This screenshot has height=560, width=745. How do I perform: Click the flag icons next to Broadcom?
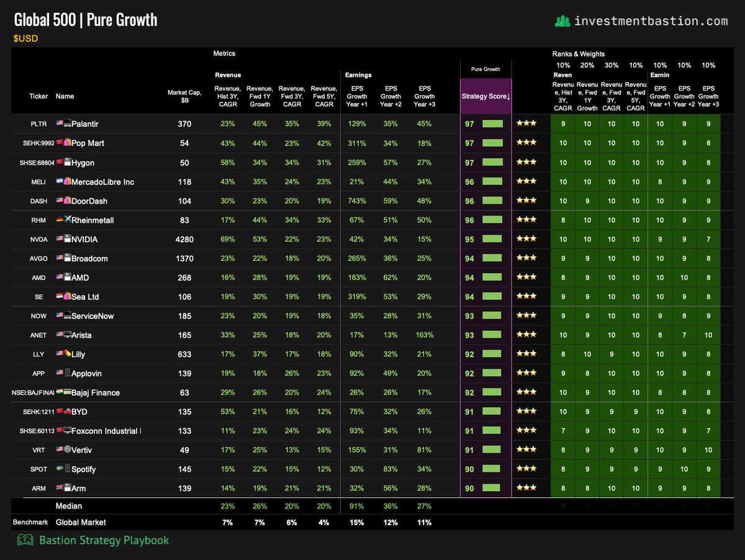coord(63,258)
